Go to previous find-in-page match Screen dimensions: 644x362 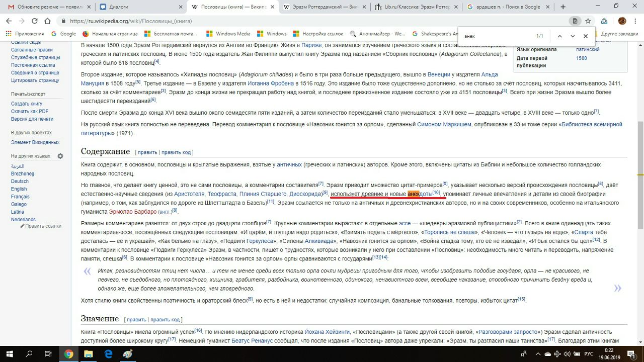point(559,36)
